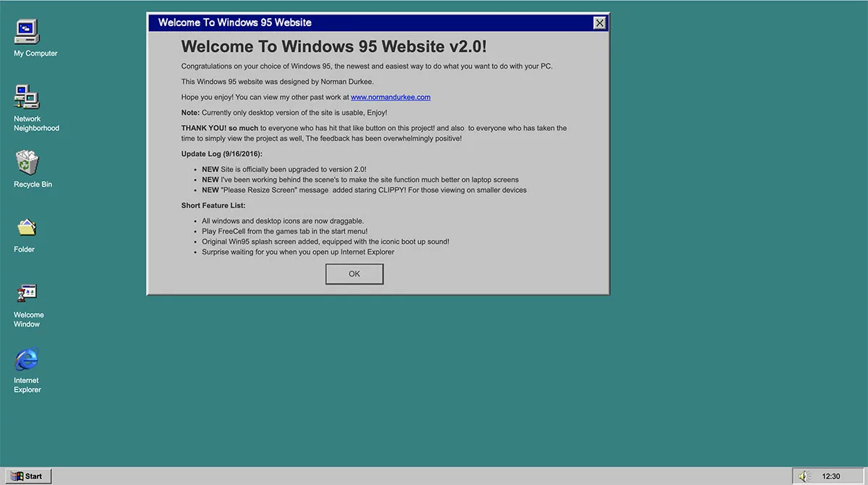The width and height of the screenshot is (868, 485).
Task: Click the volume speaker tray icon
Action: [804, 476]
